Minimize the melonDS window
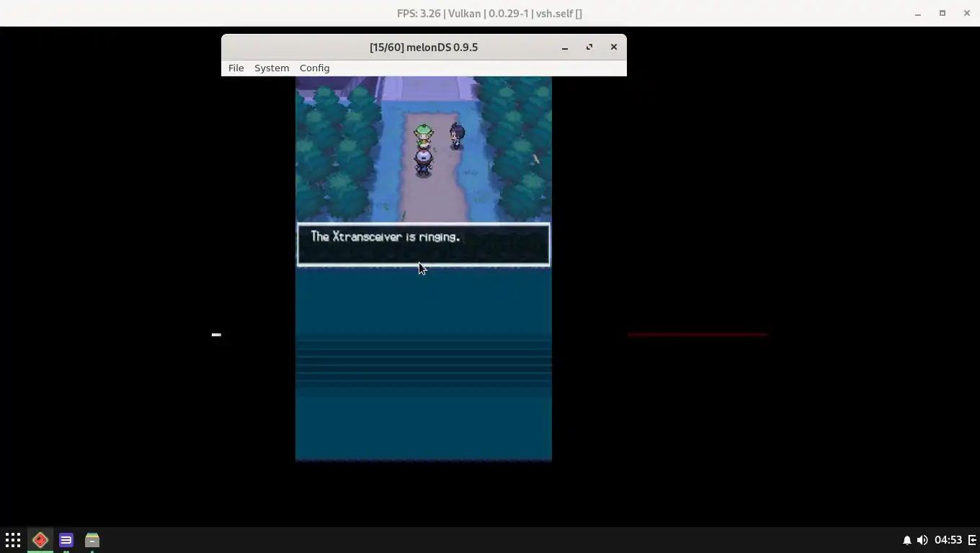This screenshot has height=553, width=980. tap(565, 48)
